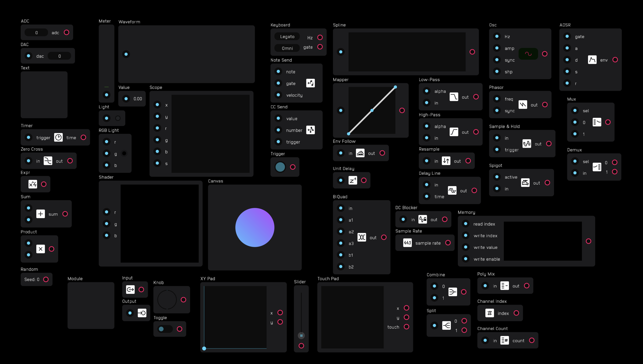
Task: Click the Note Send module icon
Action: coord(310,83)
